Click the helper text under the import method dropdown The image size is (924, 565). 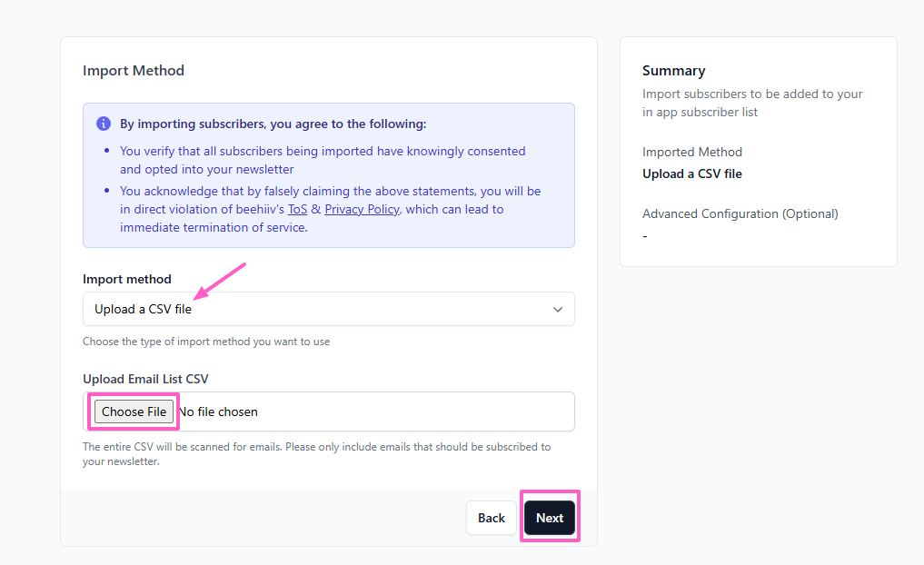point(206,342)
